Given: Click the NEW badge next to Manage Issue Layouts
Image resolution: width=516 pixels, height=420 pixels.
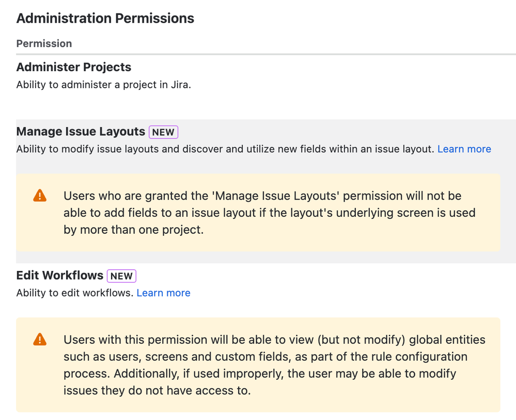Looking at the screenshot, I should 163,132.
